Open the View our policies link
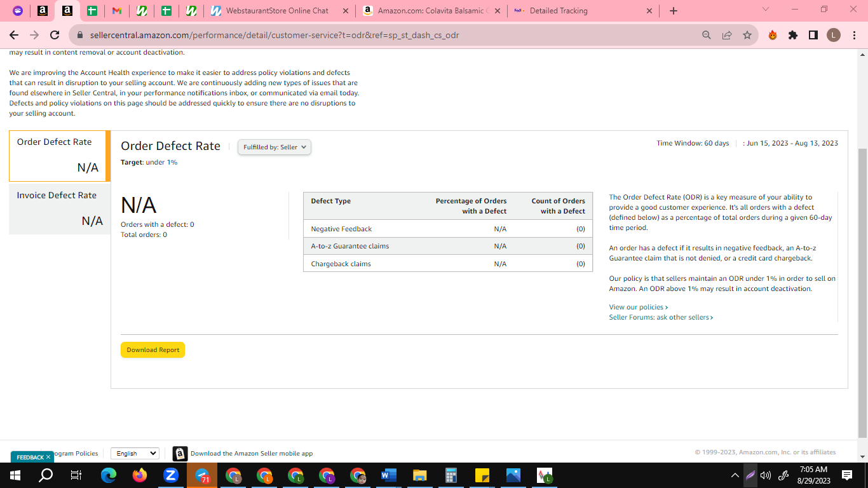Screen dimensions: 868x488 pyautogui.click(x=638, y=307)
